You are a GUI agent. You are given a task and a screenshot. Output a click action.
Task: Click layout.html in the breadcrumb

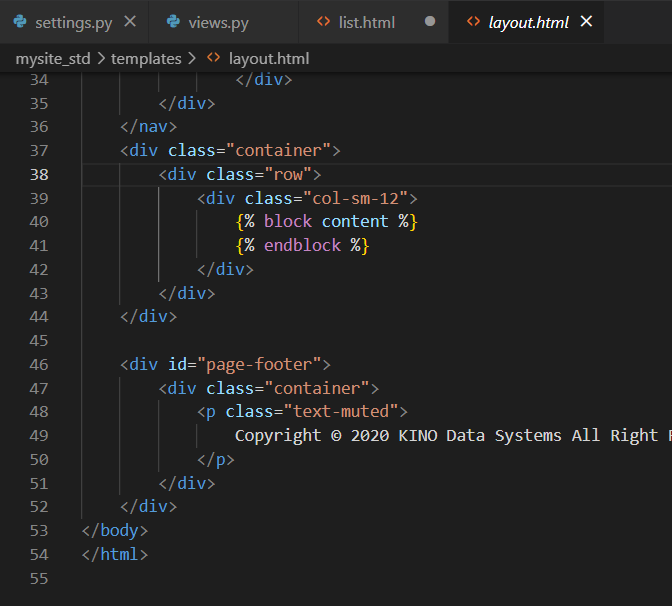pyautogui.click(x=269, y=59)
